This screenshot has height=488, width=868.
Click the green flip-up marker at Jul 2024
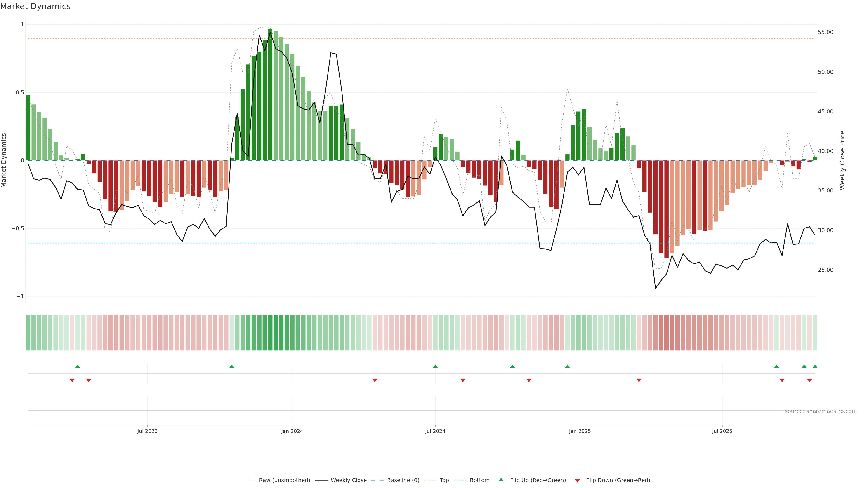click(435, 366)
